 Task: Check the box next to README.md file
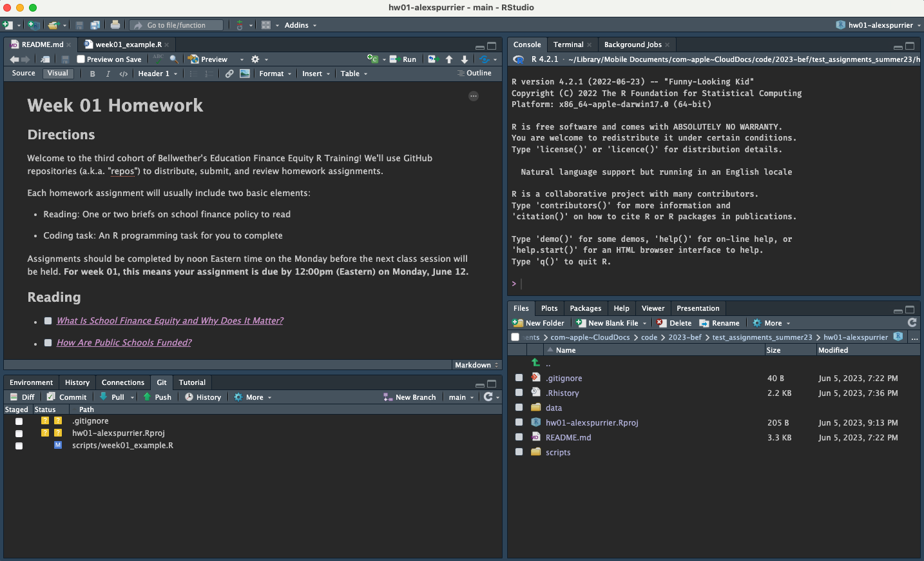pyautogui.click(x=519, y=437)
